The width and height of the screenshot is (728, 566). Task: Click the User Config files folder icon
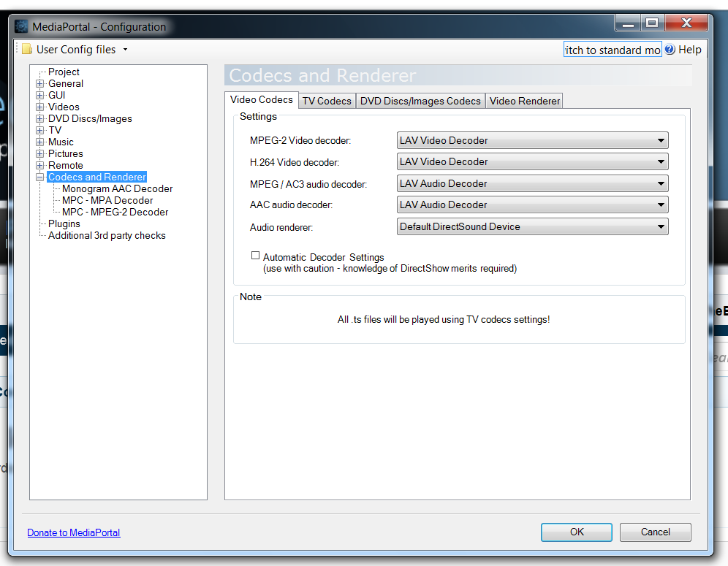(27, 50)
